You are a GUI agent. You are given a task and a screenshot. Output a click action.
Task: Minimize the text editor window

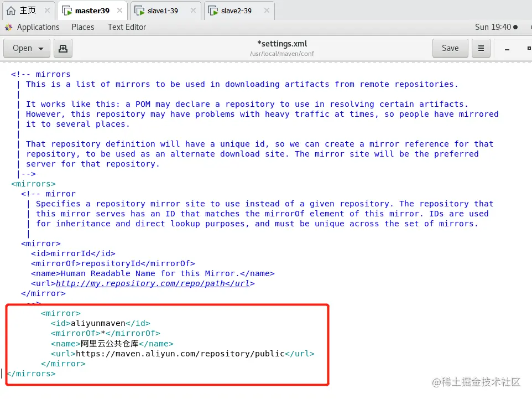tap(507, 49)
